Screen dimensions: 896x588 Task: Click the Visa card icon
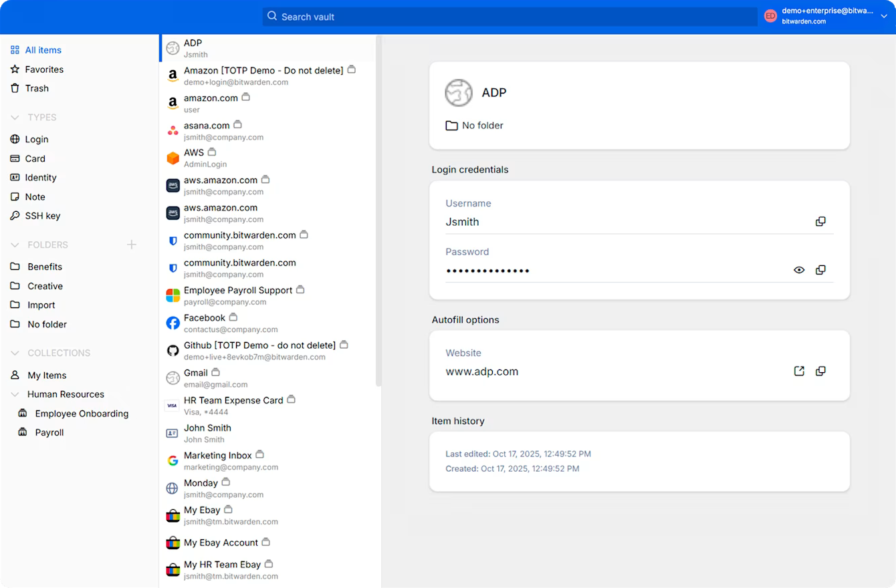173,406
